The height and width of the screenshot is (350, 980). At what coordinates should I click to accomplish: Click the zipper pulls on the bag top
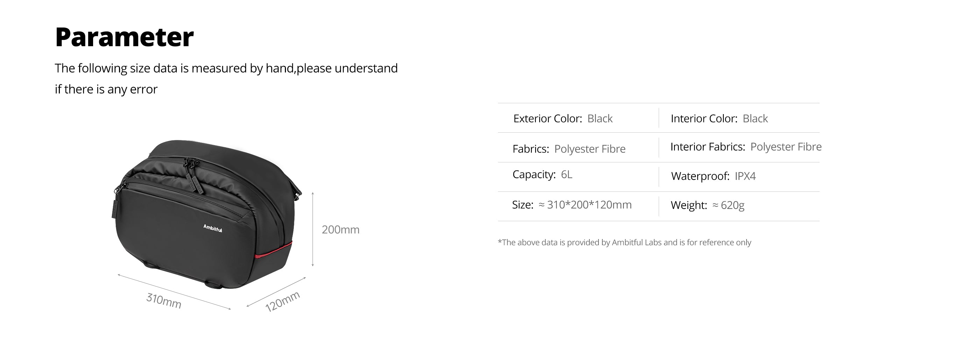(193, 175)
